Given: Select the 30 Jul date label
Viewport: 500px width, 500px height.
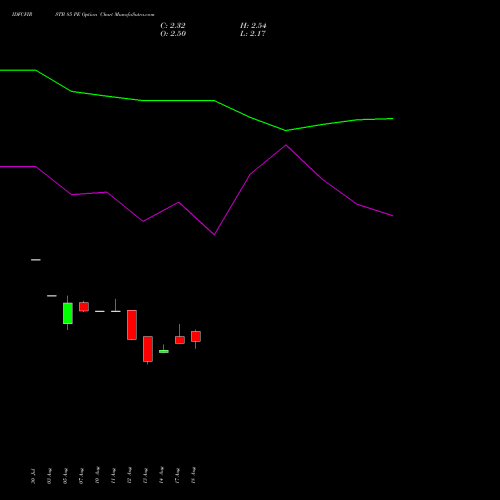Looking at the screenshot, I should click(33, 476).
